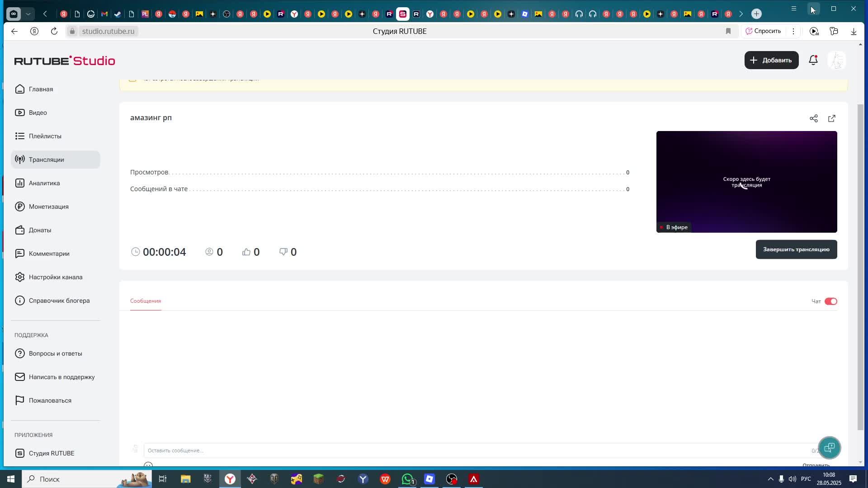Click the Добавить button
Screen dimensions: 868x488
(771, 60)
